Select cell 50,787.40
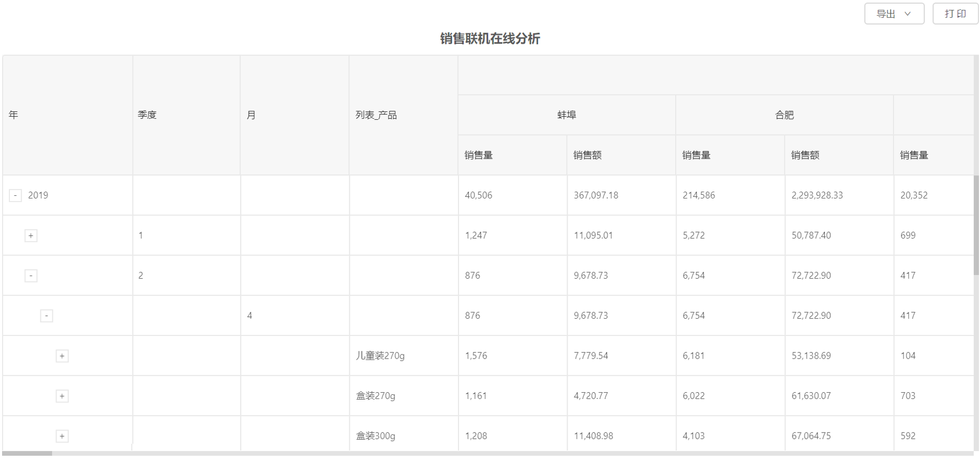 (x=839, y=235)
